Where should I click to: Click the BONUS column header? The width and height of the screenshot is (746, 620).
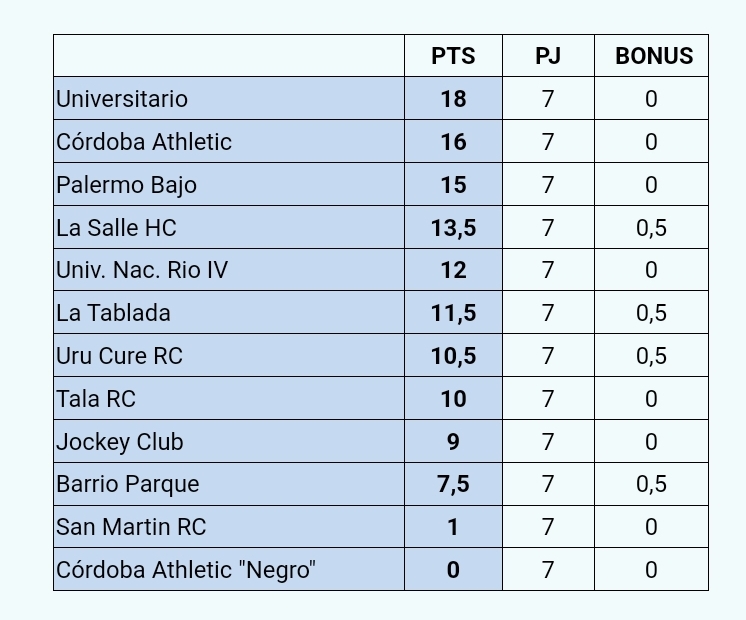click(651, 56)
